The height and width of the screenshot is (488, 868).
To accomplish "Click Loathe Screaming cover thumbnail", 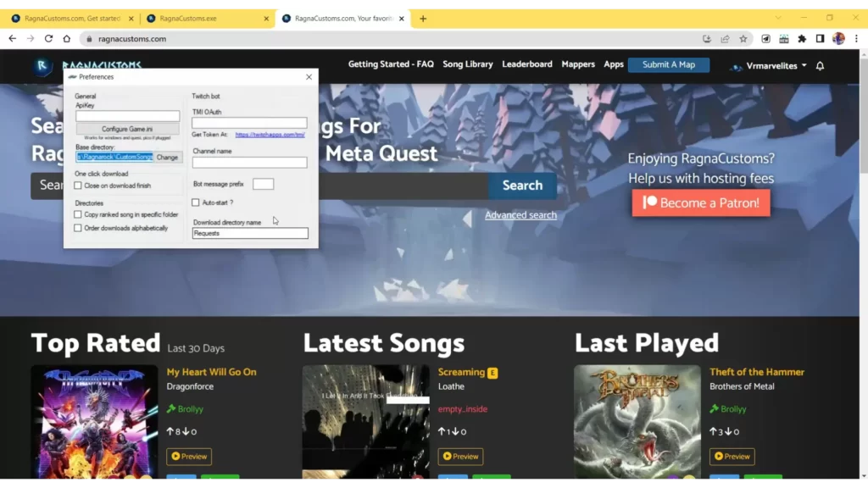I will pos(366,422).
